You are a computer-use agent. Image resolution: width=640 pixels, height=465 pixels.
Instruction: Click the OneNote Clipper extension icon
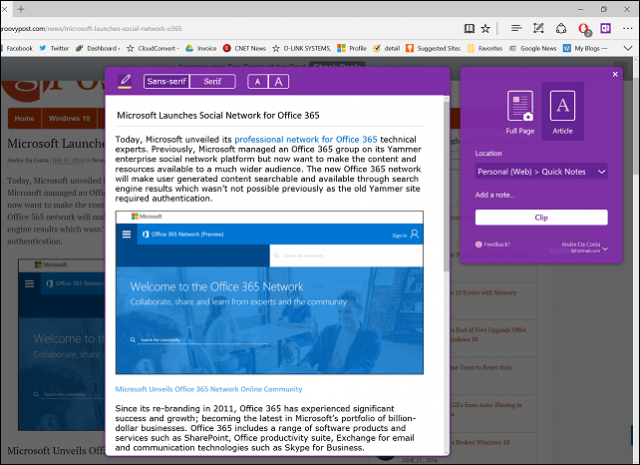tap(606, 28)
